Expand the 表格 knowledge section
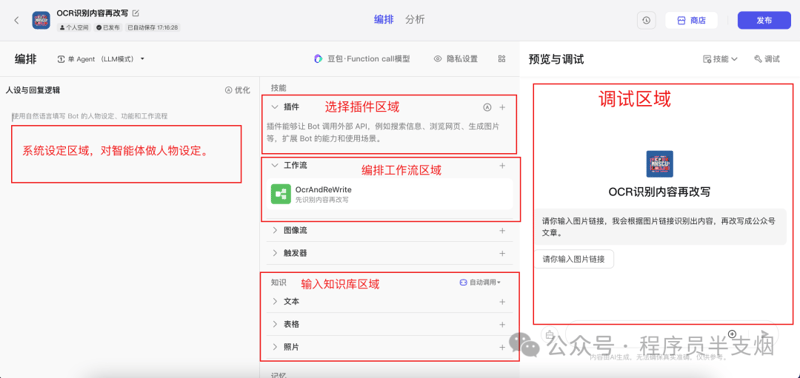 (x=275, y=324)
